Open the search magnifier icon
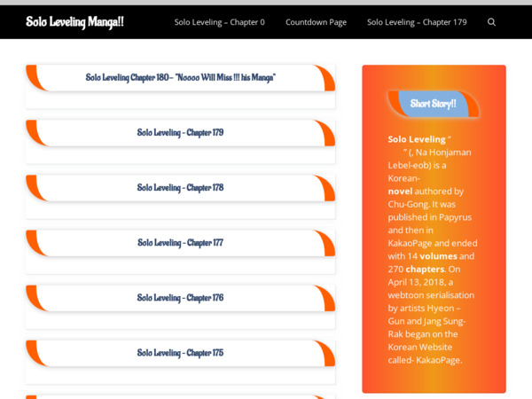 (491, 22)
